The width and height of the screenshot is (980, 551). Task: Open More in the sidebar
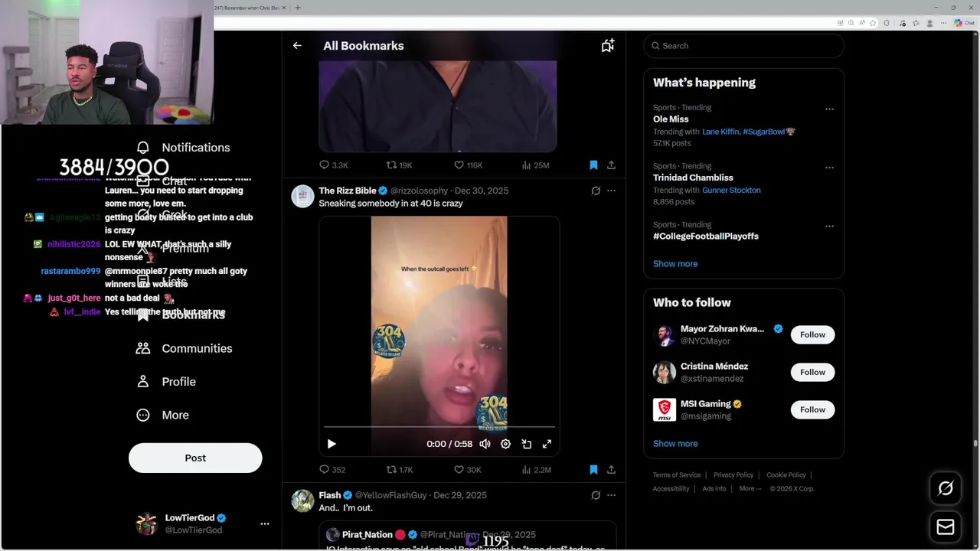pos(162,415)
